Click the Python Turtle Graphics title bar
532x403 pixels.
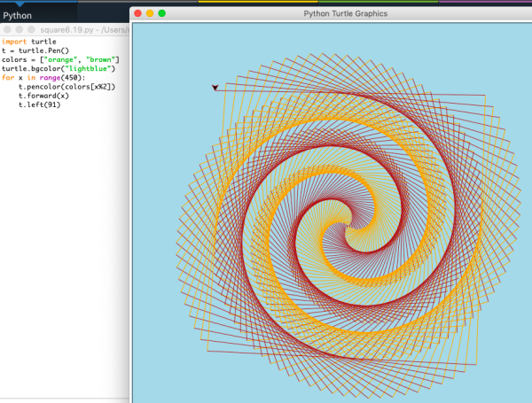point(345,13)
